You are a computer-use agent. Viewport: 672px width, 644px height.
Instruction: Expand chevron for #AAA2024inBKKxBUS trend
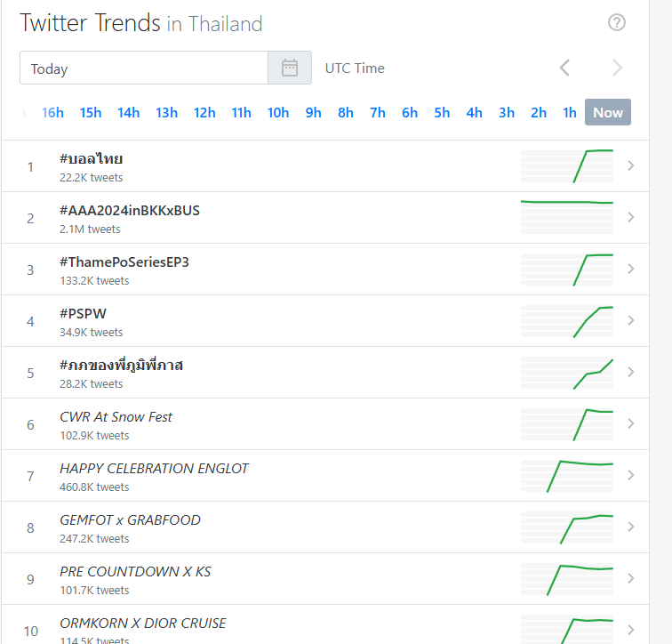coord(631,217)
